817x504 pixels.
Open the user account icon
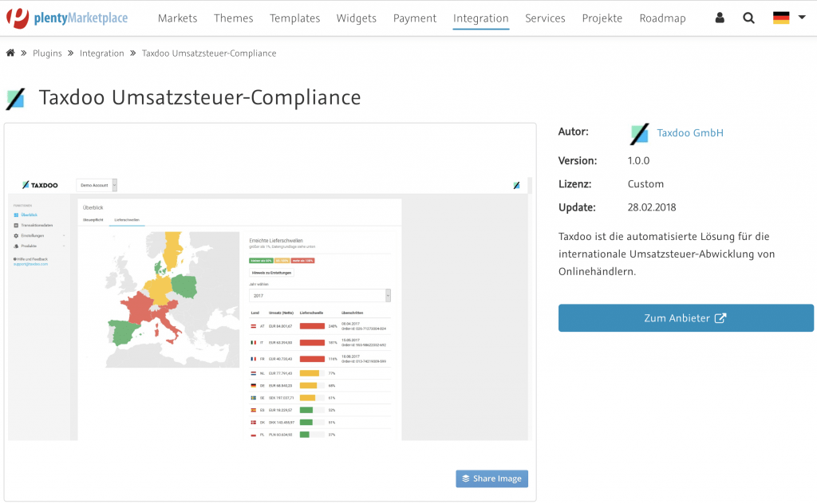pos(720,18)
